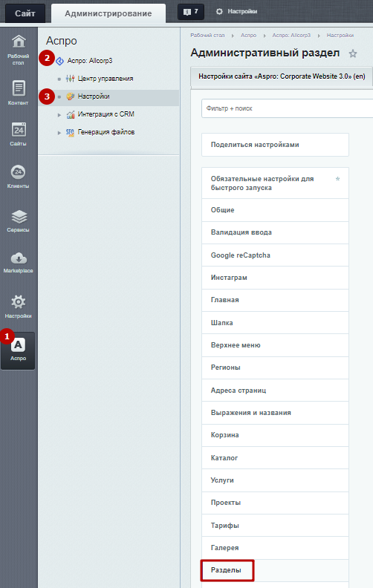Viewport: 373px width, 588px height.
Task: Follow Аспро: Allcorp3 breadcrumb link
Action: click(x=291, y=35)
